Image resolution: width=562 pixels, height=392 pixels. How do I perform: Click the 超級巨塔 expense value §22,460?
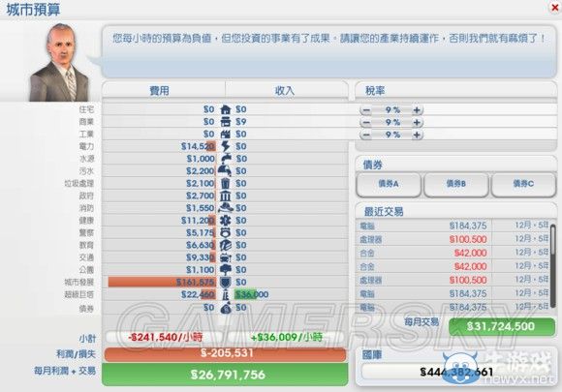tap(198, 294)
